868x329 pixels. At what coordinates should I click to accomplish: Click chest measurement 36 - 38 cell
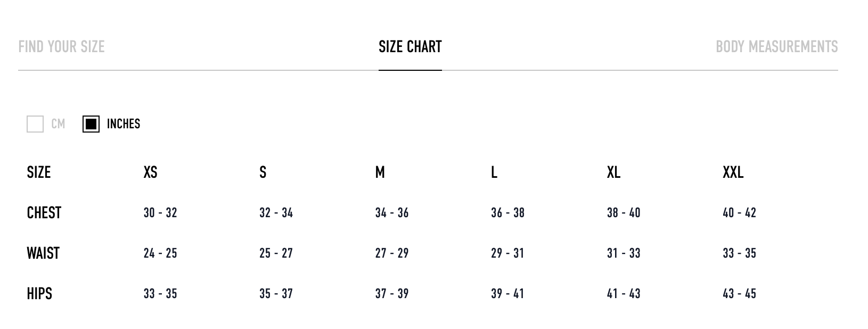pyautogui.click(x=507, y=213)
